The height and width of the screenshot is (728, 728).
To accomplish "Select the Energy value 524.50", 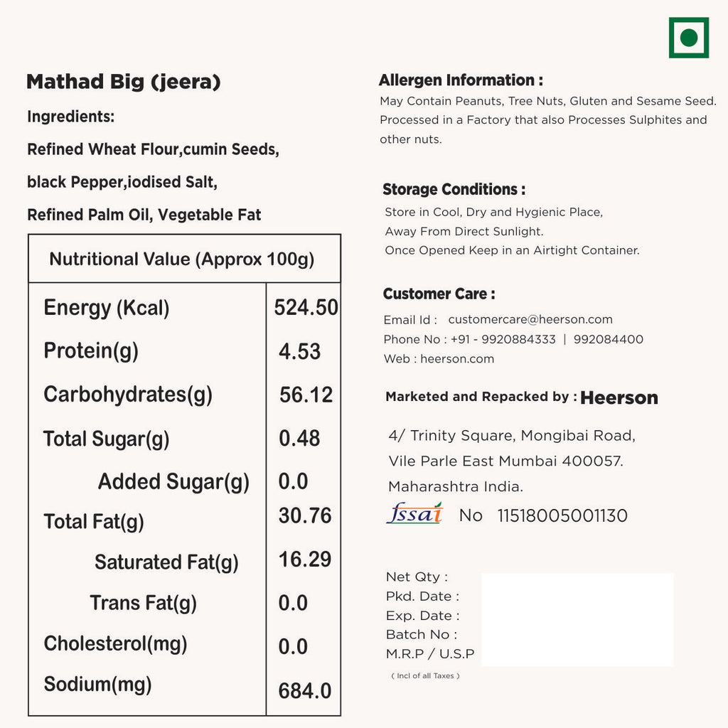I will click(306, 308).
